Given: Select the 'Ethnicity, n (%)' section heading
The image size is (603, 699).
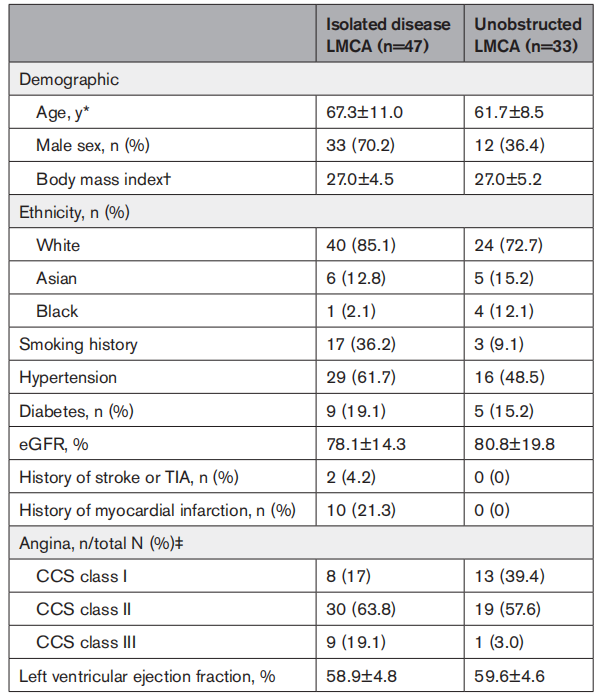Looking at the screenshot, I should [x=76, y=212].
